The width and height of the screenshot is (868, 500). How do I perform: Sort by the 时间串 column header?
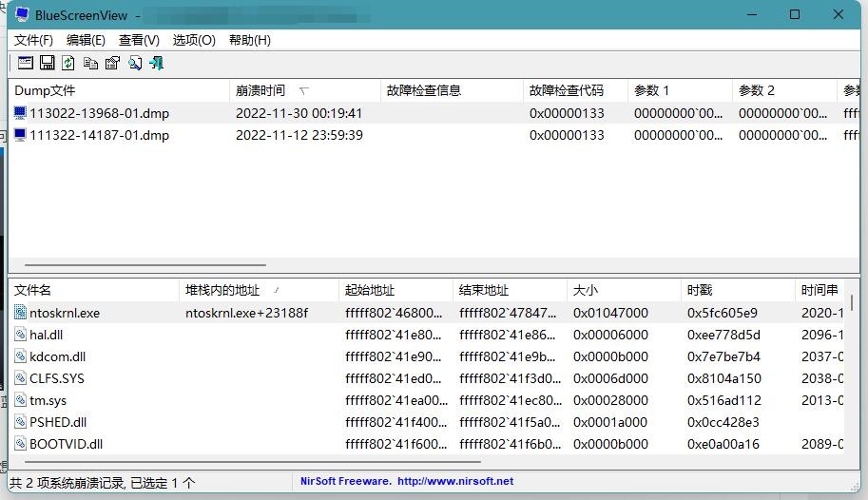(820, 290)
